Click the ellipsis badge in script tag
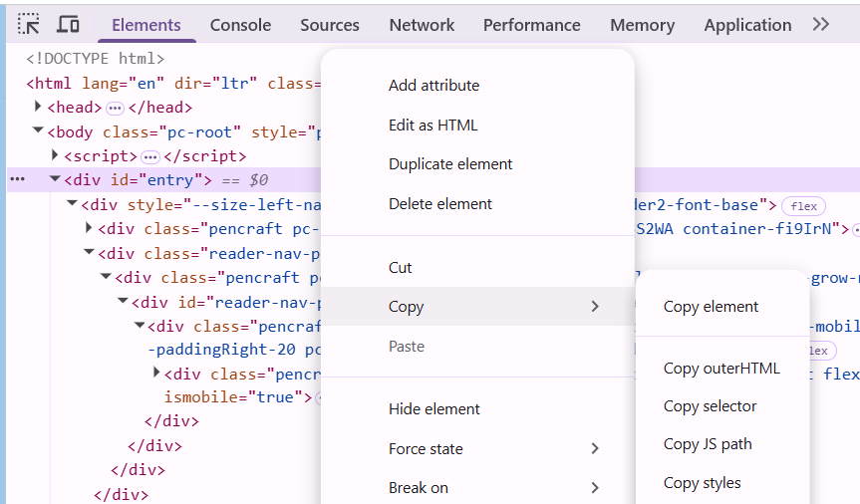Image resolution: width=860 pixels, height=504 pixels. coord(150,157)
